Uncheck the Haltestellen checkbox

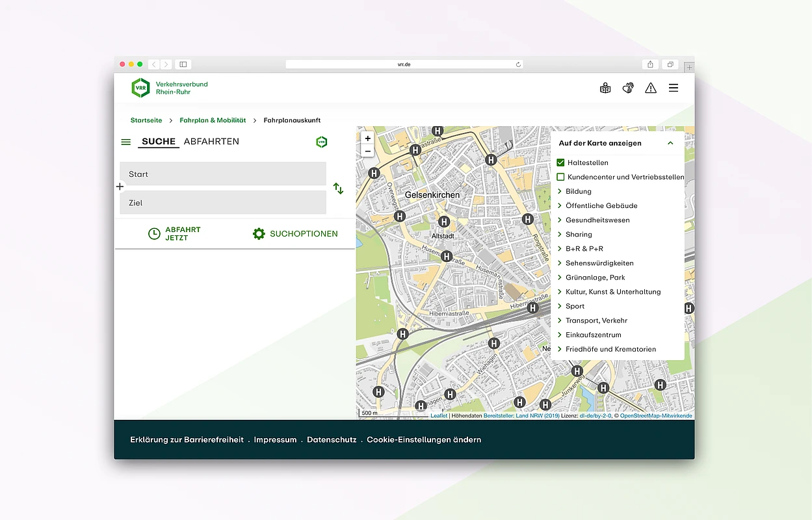(x=561, y=162)
